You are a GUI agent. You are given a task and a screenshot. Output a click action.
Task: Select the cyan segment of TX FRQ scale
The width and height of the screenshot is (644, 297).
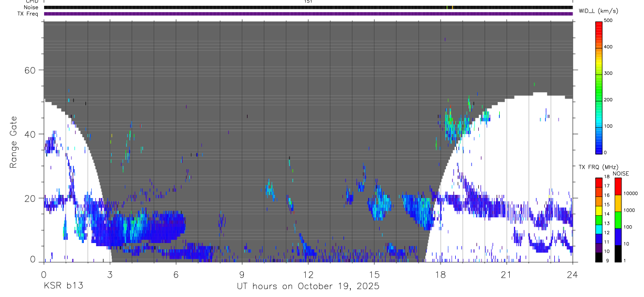click(599, 228)
